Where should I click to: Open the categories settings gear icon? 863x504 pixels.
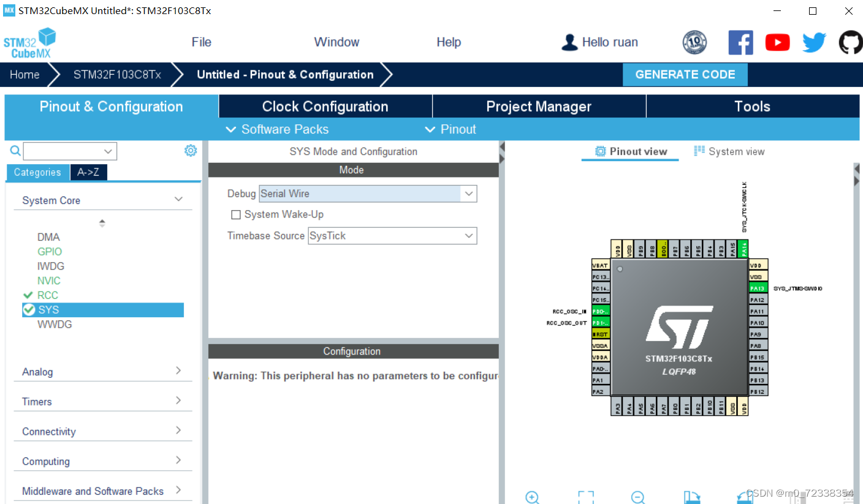191,151
